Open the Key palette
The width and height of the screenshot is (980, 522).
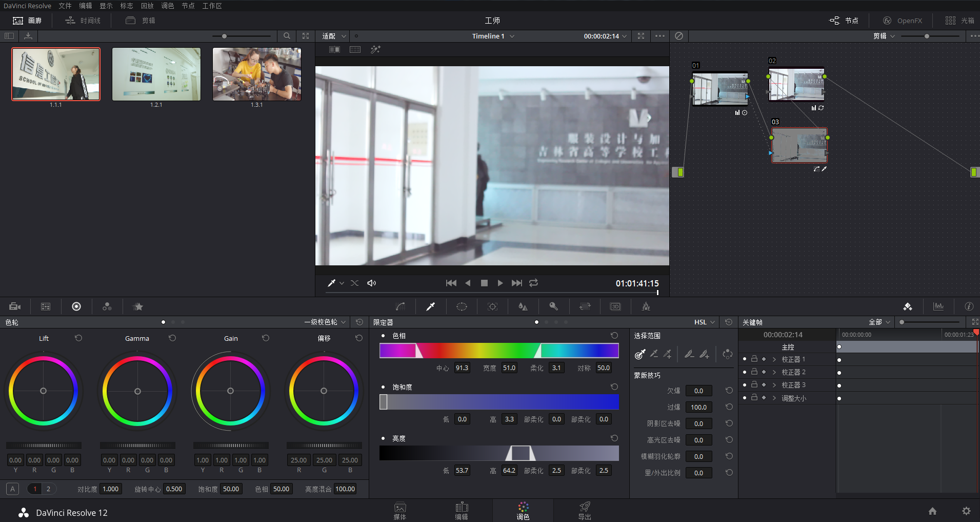[x=554, y=306]
